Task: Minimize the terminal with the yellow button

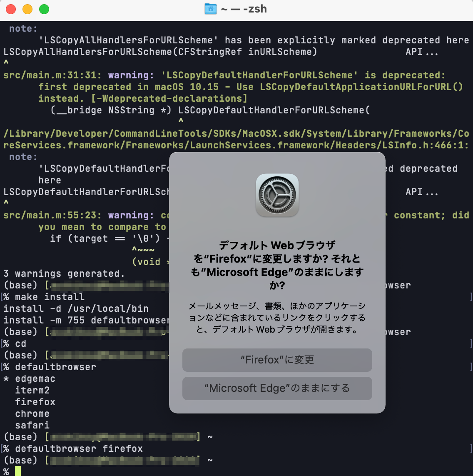Action: click(27, 9)
